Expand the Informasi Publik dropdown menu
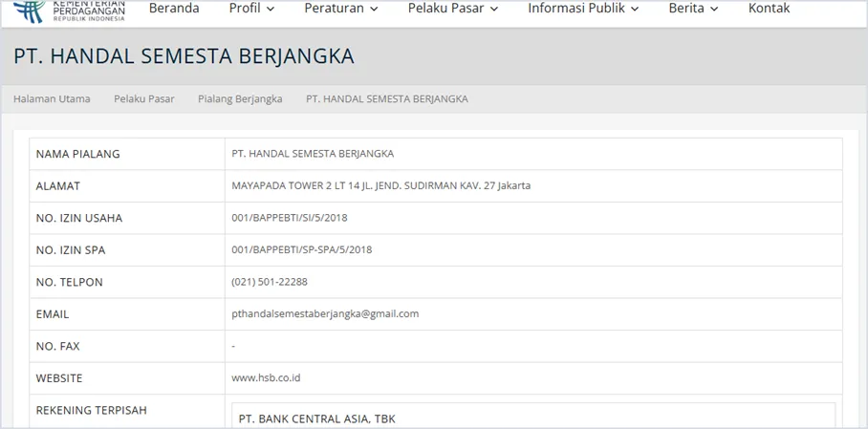868x429 pixels. [583, 9]
